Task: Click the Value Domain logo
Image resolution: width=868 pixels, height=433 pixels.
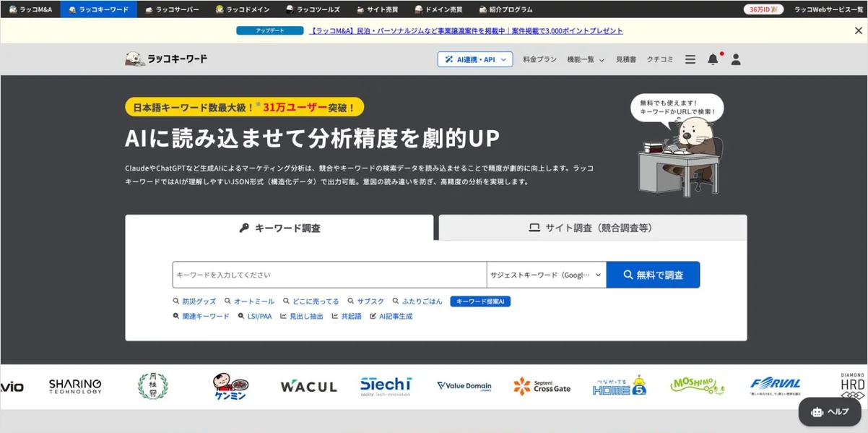Action: [464, 387]
